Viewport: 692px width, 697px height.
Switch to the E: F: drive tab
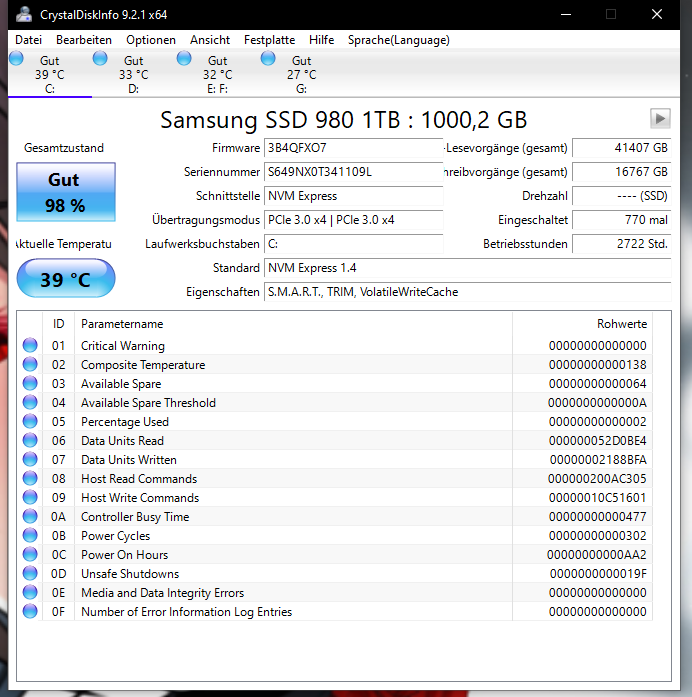[x=217, y=74]
